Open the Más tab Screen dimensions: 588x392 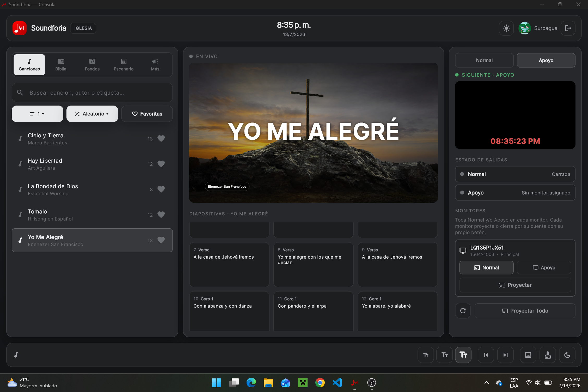click(x=155, y=65)
